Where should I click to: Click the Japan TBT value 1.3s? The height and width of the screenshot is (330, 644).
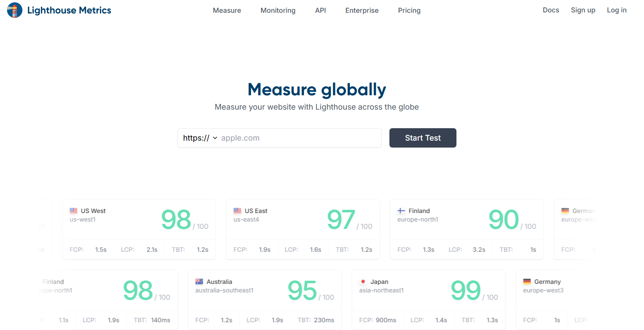point(492,320)
